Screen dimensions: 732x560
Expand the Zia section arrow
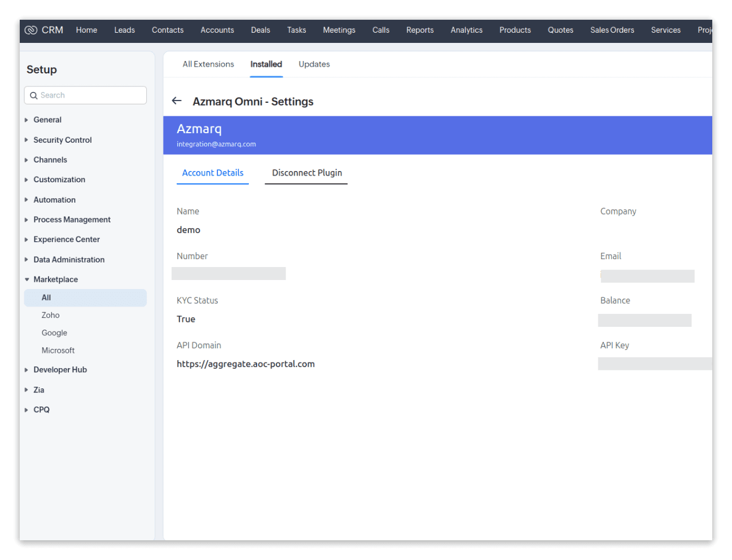tap(27, 390)
